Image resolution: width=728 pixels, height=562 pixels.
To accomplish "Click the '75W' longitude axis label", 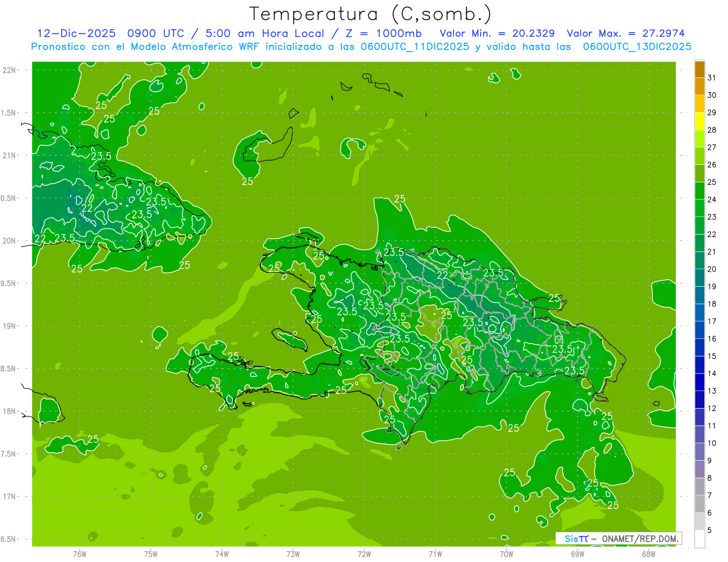I will point(151,554).
